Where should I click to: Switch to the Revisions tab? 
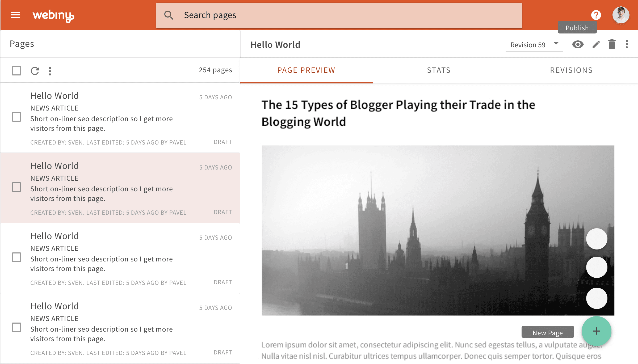(571, 70)
